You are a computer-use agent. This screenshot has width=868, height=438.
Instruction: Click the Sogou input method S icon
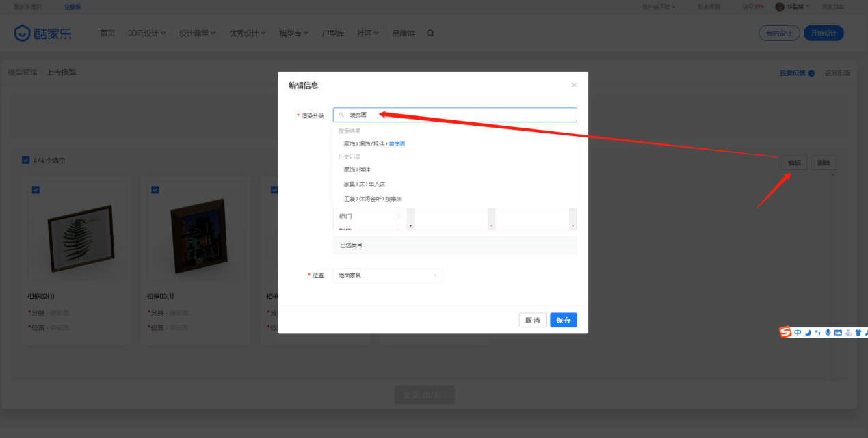coord(785,332)
